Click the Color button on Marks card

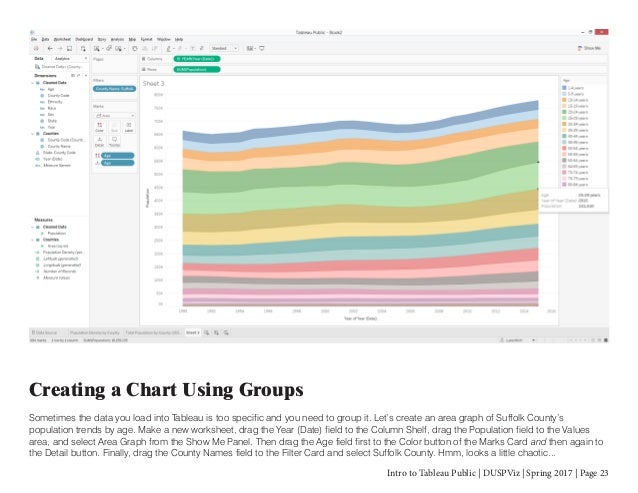pyautogui.click(x=100, y=127)
